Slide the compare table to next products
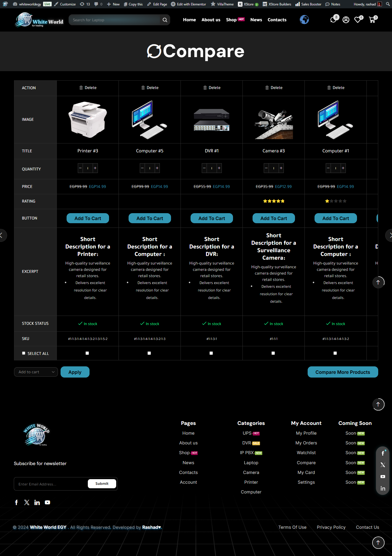The height and width of the screenshot is (556, 392). coord(389,235)
